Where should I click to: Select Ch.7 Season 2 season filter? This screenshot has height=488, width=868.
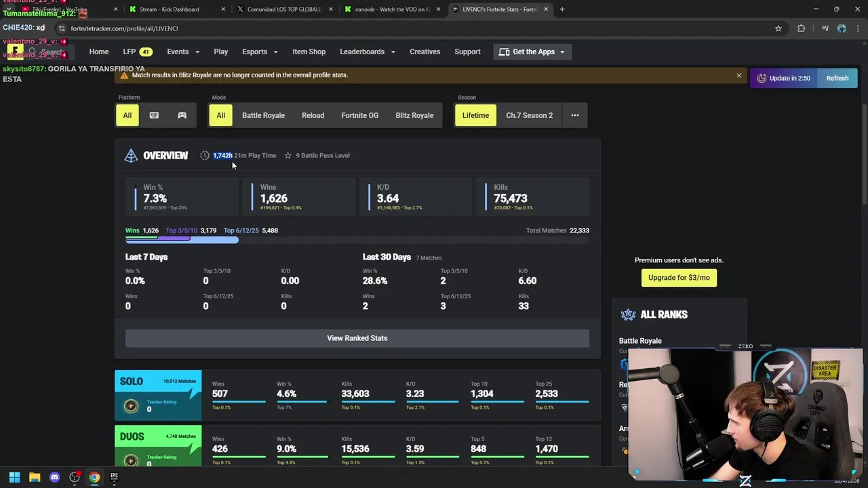[x=529, y=115]
